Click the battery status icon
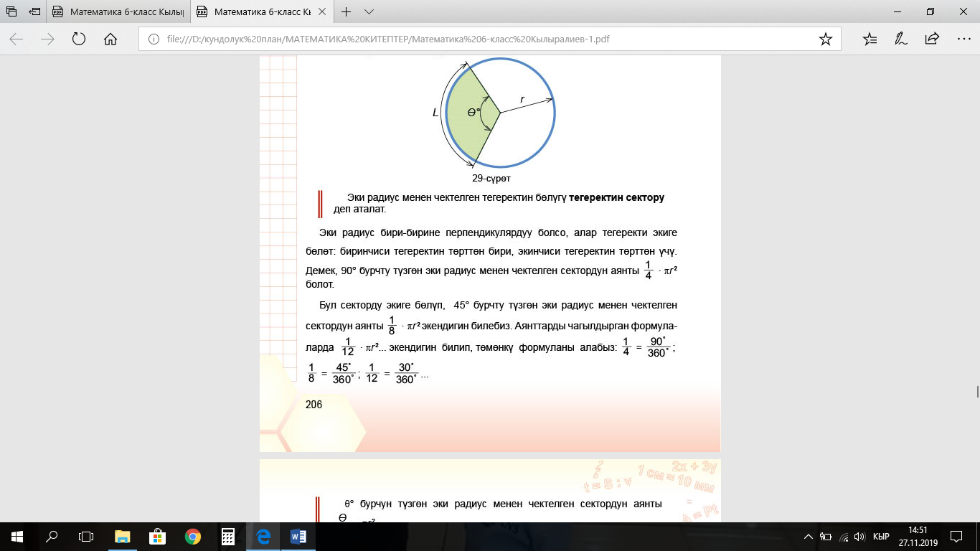The height and width of the screenshot is (551, 980). [826, 536]
